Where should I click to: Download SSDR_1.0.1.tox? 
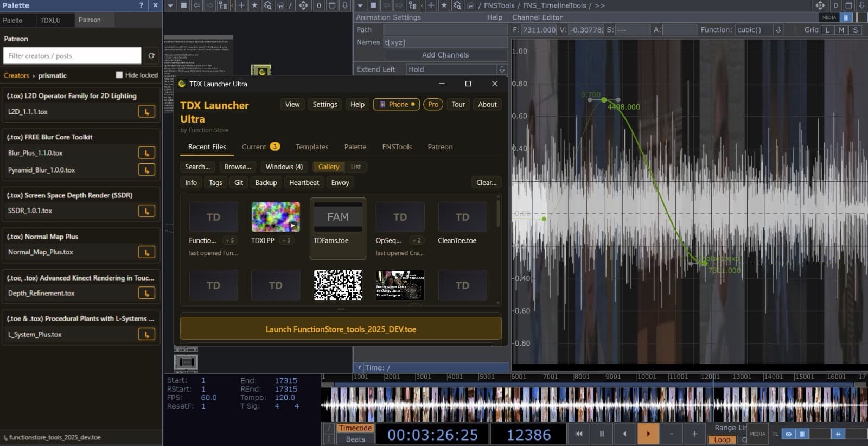(x=146, y=211)
